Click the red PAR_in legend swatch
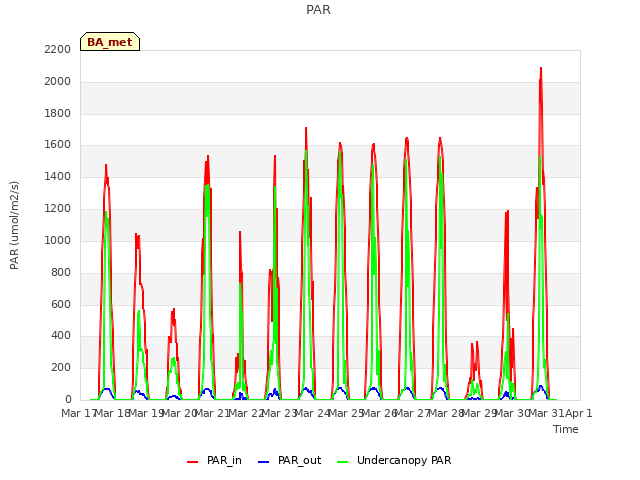The width and height of the screenshot is (640, 480). click(192, 462)
